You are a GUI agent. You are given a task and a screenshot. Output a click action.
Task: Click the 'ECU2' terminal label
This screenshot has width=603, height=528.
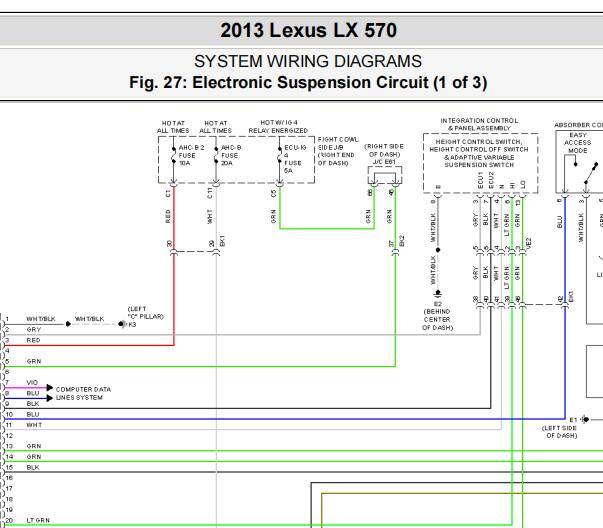(x=491, y=180)
